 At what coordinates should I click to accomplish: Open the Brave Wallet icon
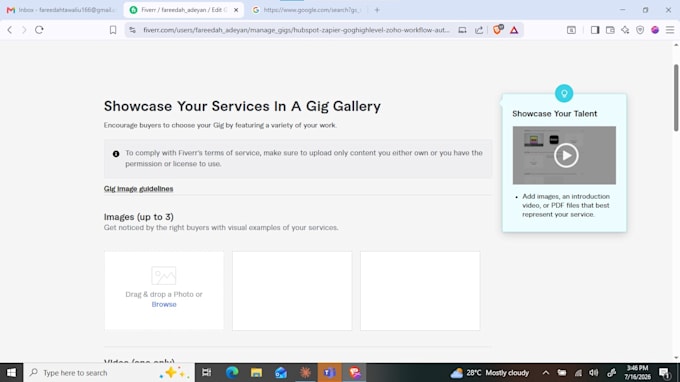610,30
